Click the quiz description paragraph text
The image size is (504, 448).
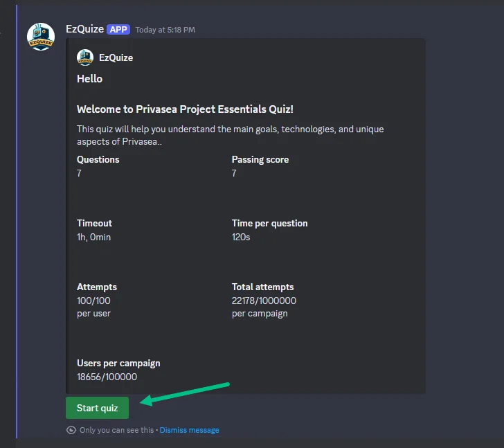click(x=230, y=135)
